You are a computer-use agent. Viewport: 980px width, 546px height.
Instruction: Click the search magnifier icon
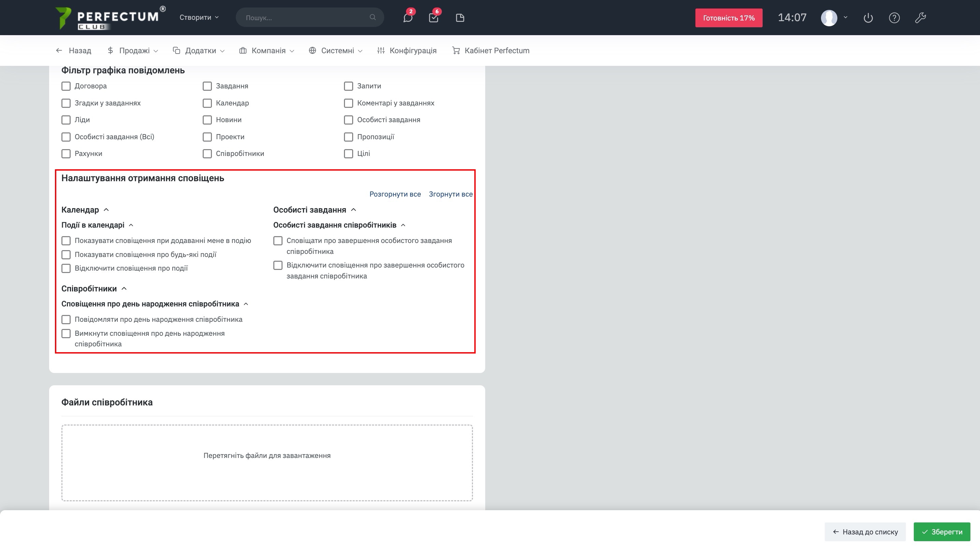click(372, 17)
